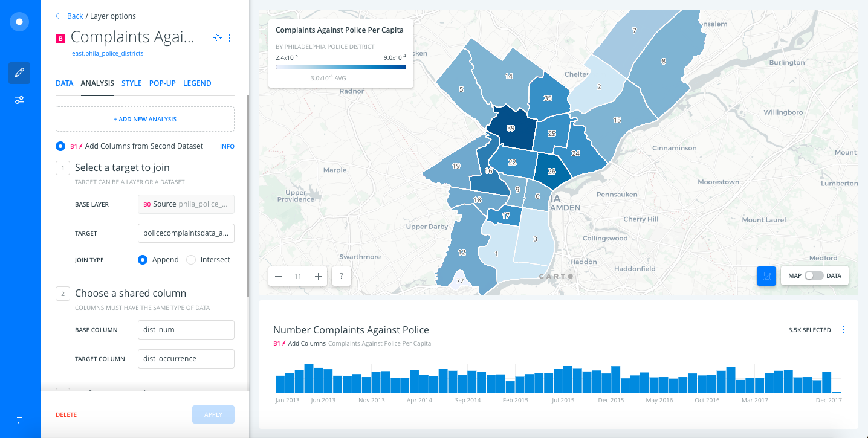868x438 pixels.
Task: Click Add New Analysis button
Action: point(145,120)
